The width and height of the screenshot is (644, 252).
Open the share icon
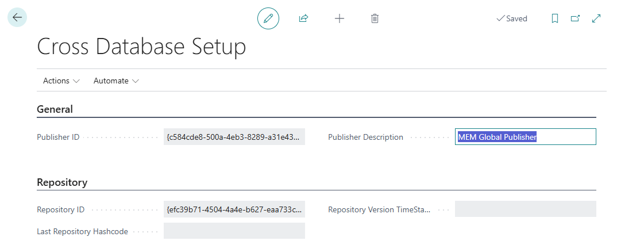click(303, 18)
